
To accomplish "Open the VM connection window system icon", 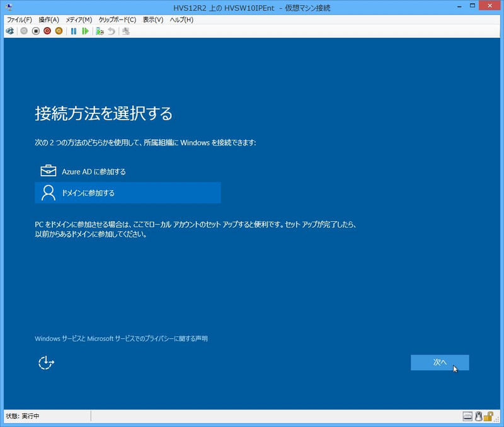I will point(9,7).
